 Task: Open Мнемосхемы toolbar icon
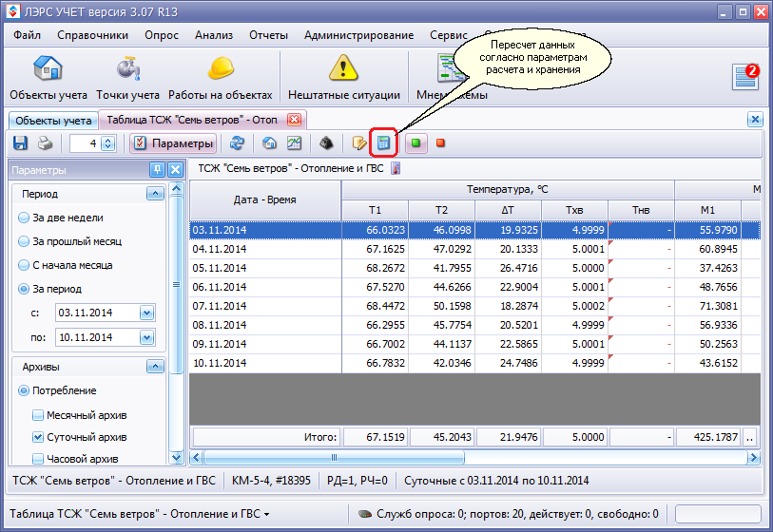click(x=451, y=77)
